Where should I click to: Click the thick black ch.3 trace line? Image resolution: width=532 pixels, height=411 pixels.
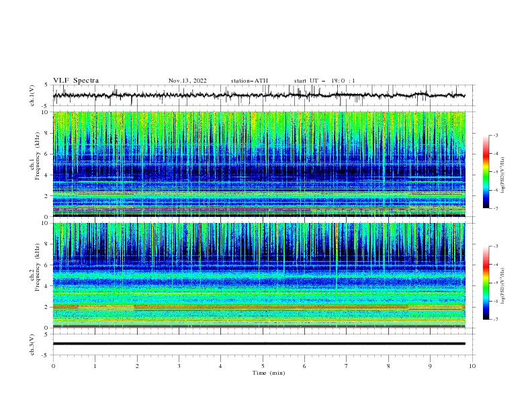point(259,344)
